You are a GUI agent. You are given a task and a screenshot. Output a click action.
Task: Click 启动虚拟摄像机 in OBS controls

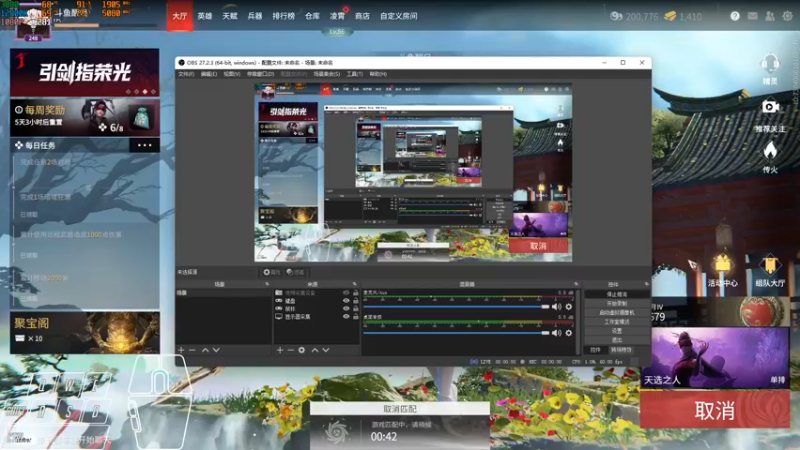click(x=617, y=313)
